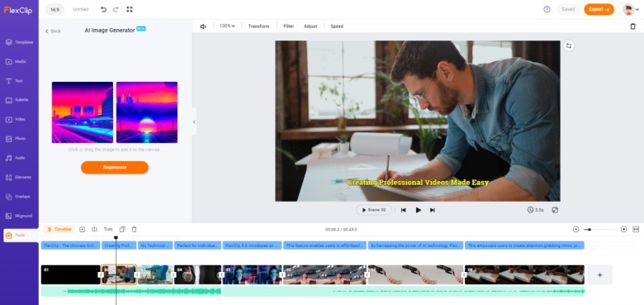Click the duplicate scene icon in timeline toolbar

click(x=122, y=229)
